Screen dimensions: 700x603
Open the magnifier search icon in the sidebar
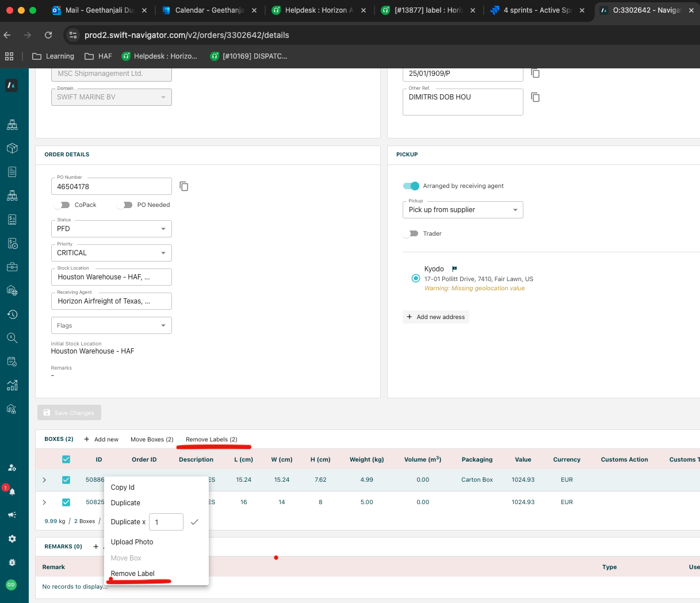click(x=12, y=338)
